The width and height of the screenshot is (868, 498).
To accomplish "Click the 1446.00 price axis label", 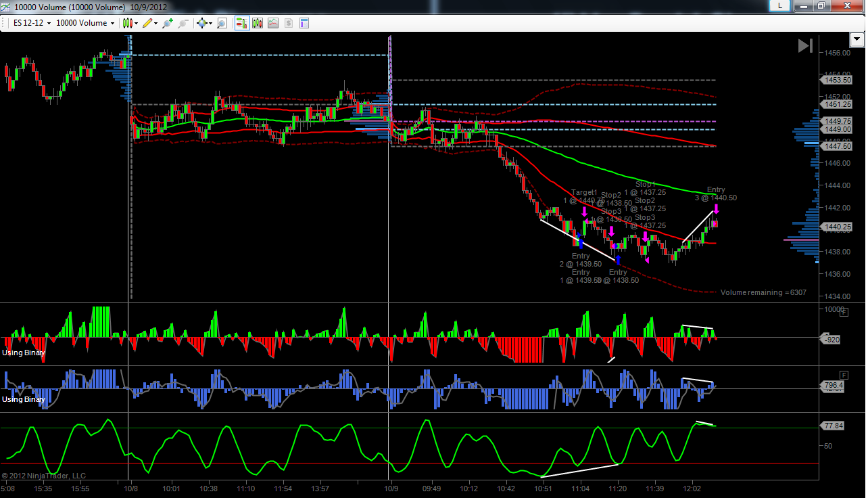I will [x=838, y=163].
